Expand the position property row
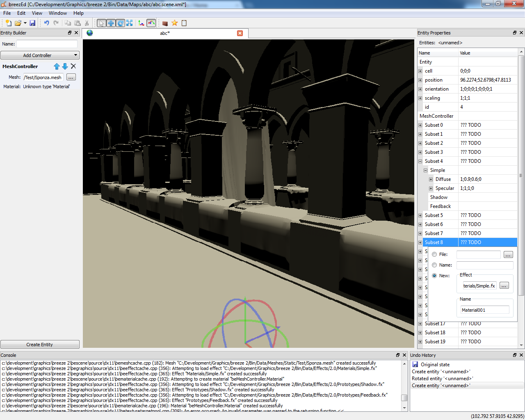 [420, 80]
